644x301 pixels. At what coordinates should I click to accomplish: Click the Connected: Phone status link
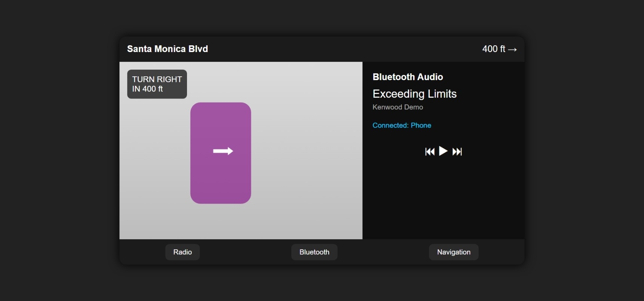pyautogui.click(x=402, y=125)
